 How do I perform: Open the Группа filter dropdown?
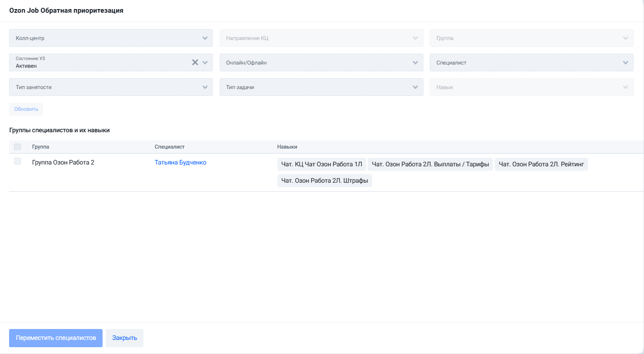point(531,38)
